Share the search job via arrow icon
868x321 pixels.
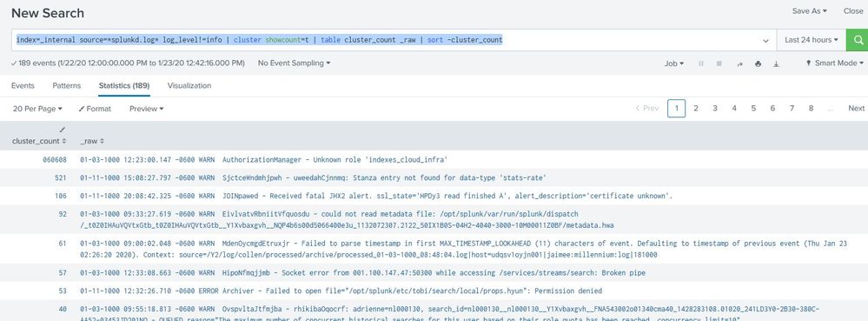(739, 64)
